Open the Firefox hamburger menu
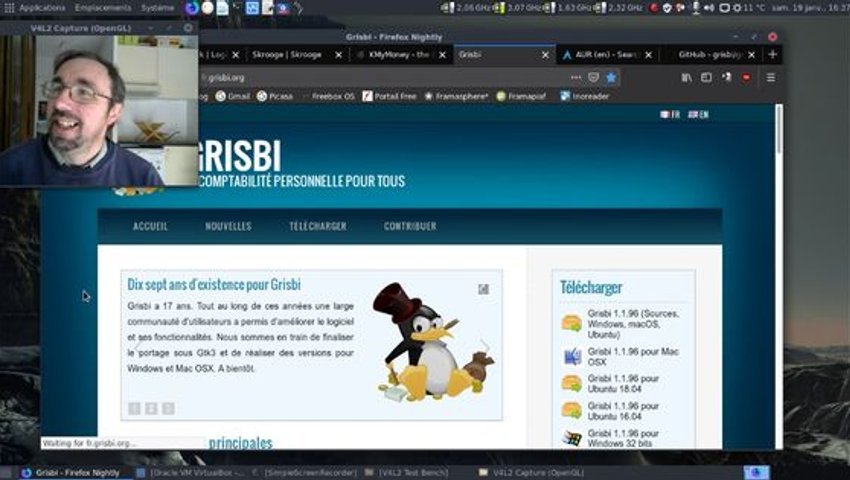Image resolution: width=850 pixels, height=480 pixels. tap(771, 78)
